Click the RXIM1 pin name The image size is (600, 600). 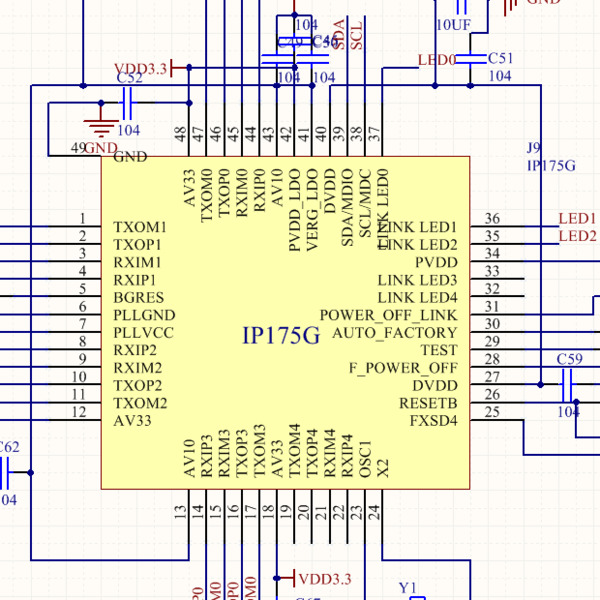137,262
